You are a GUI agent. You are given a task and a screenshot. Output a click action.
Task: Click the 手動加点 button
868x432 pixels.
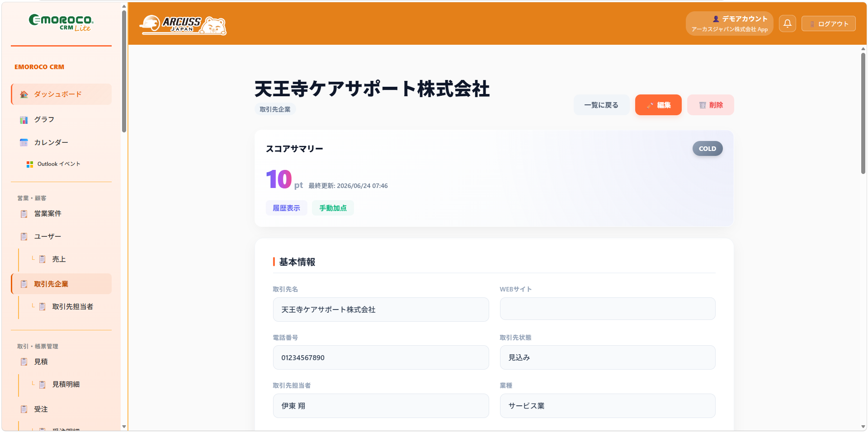pos(333,208)
